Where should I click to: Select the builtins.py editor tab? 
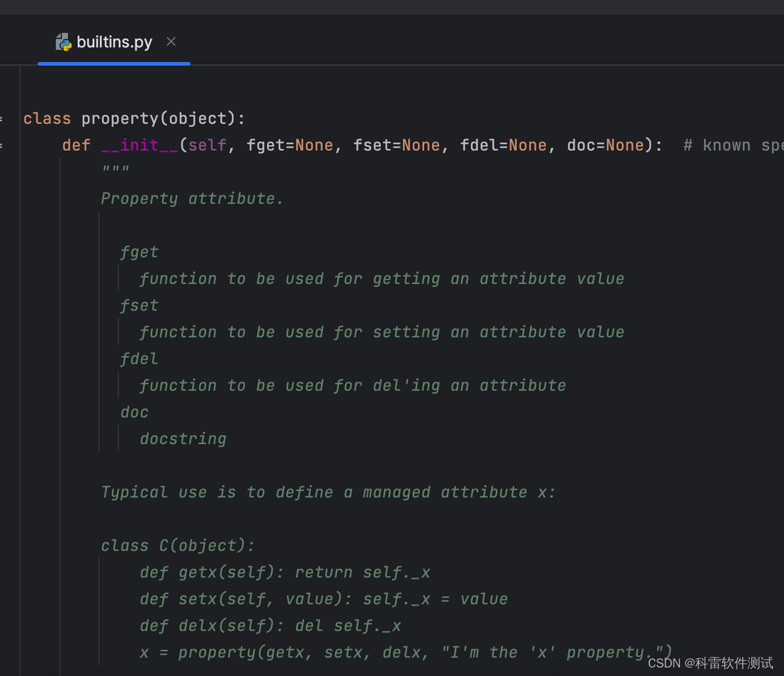pos(114,42)
